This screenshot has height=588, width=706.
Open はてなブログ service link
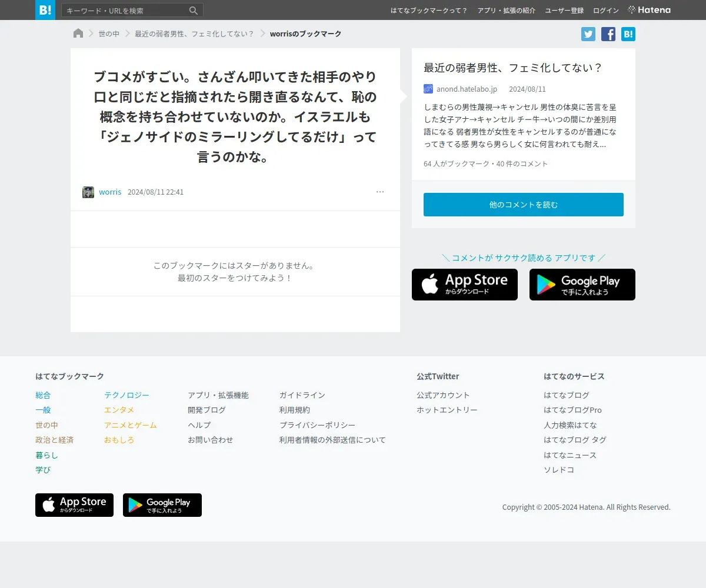[x=567, y=395]
